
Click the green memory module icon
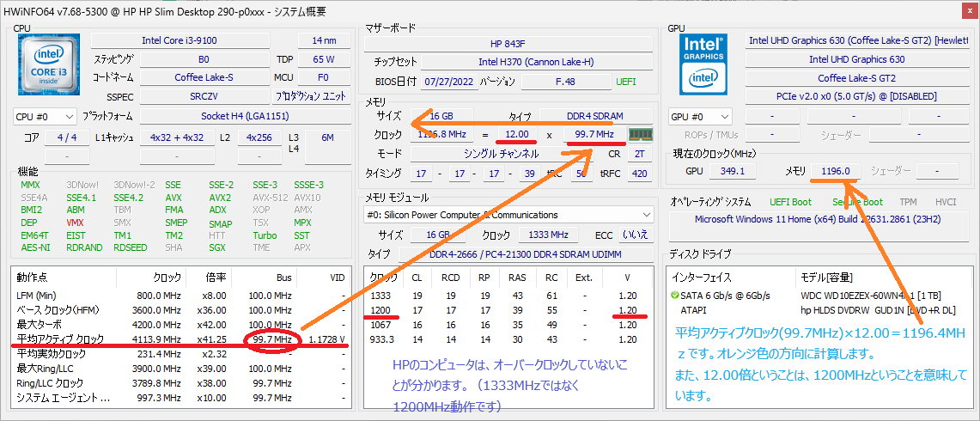640,135
